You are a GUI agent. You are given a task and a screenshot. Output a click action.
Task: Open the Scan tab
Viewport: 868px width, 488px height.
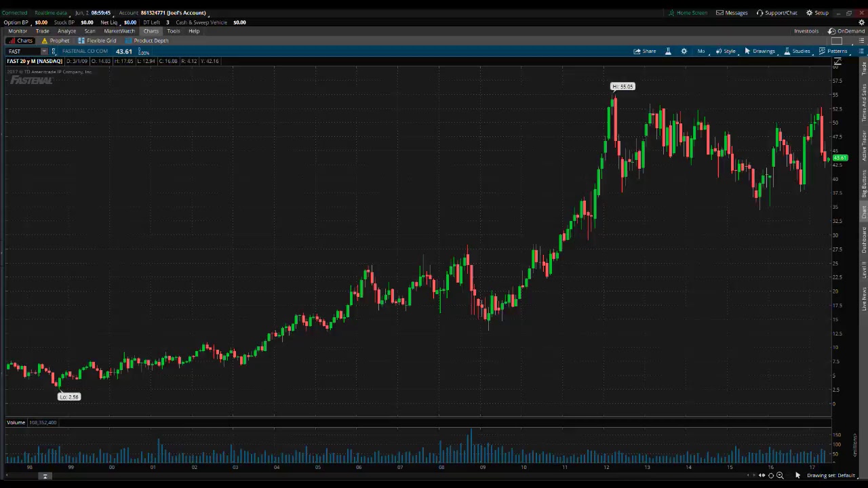(90, 31)
